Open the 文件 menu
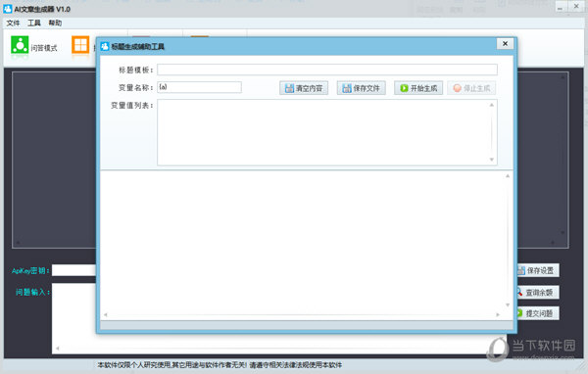The width and height of the screenshot is (588, 374). tap(13, 23)
